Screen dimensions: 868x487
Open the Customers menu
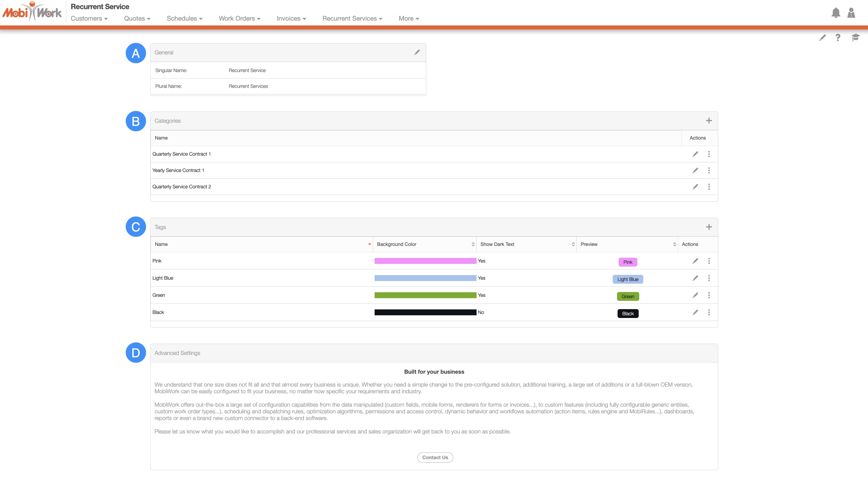point(89,18)
